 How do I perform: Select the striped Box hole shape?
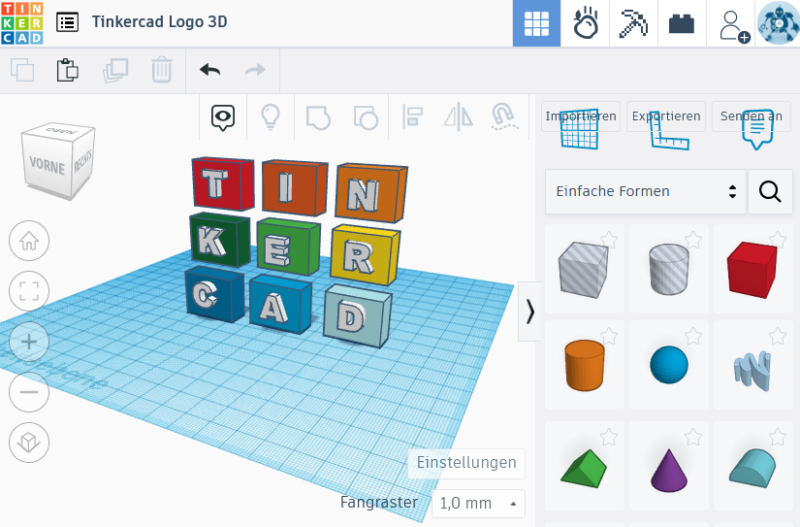tap(584, 269)
